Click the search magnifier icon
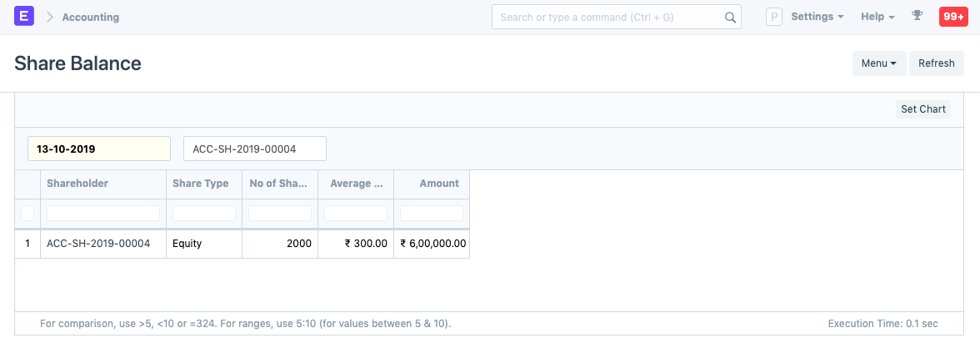This screenshot has width=980, height=348. 730,17
